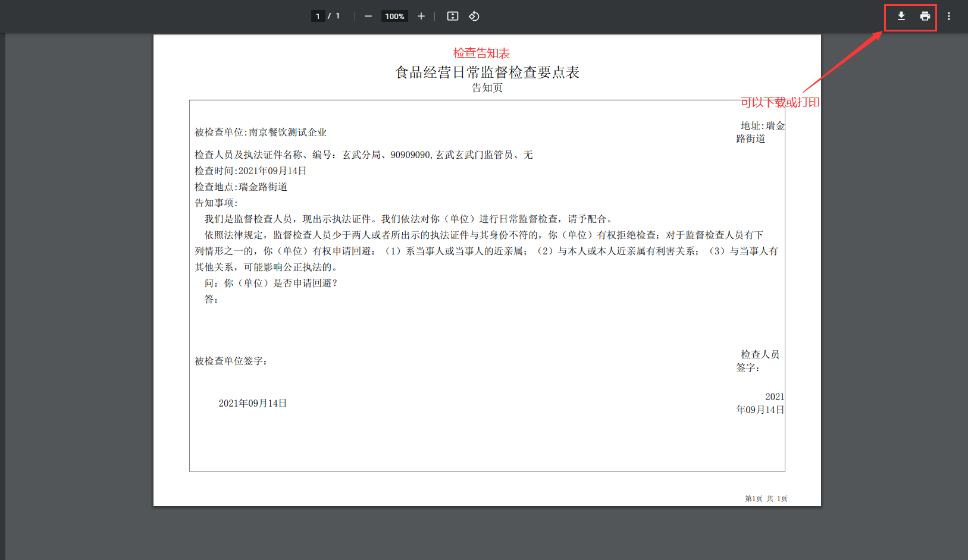The height and width of the screenshot is (560, 968).
Task: Click the fit to page icon
Action: click(x=453, y=16)
